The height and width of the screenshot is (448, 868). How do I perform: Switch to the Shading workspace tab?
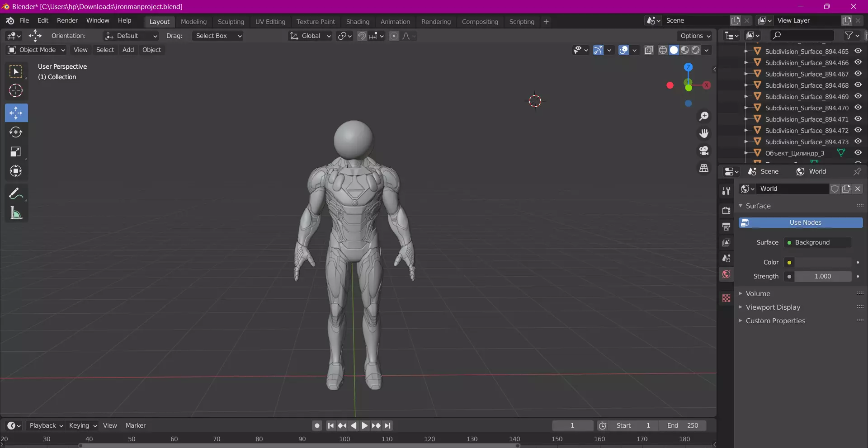click(358, 22)
